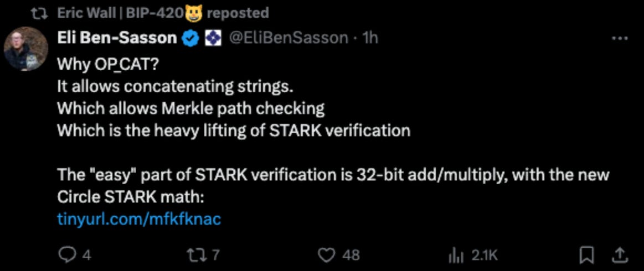This screenshot has height=271, width=644.
Task: Open the tinyurl.com/mfkfknac link
Action: click(139, 219)
